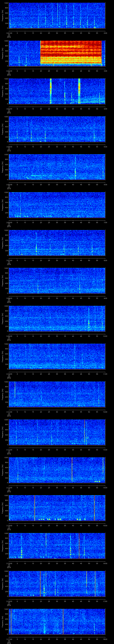This screenshot has height=644, width=114.
Task: Select the spectrogram panel starting at 2:16:00
Action: point(57,584)
